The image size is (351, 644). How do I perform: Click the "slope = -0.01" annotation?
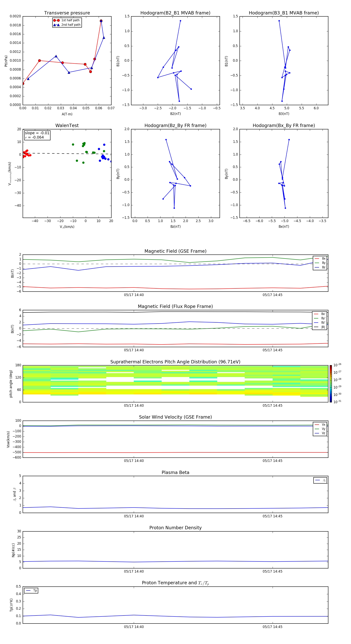tap(37, 133)
